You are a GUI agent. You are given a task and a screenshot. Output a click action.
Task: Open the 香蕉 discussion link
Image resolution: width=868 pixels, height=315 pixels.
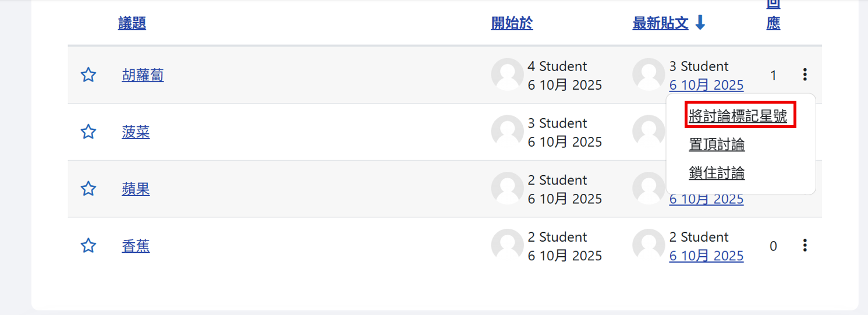136,246
